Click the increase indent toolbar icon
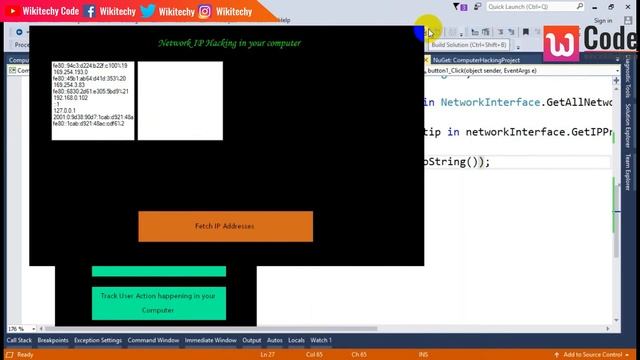 point(486,32)
